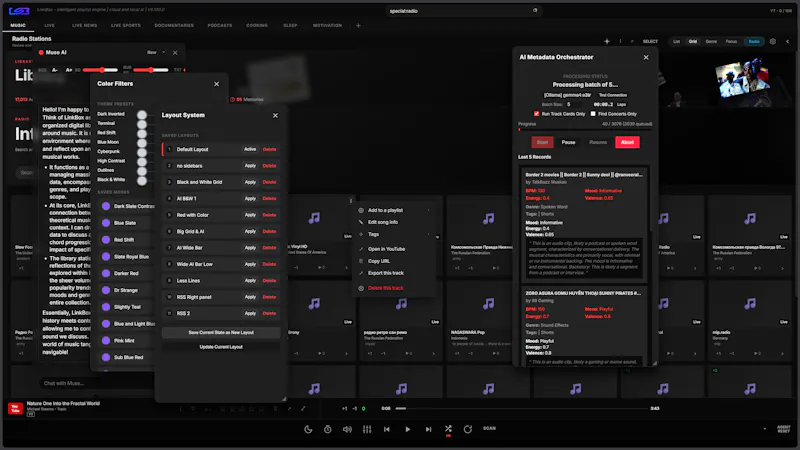Click the repeat loop icon

click(467, 429)
